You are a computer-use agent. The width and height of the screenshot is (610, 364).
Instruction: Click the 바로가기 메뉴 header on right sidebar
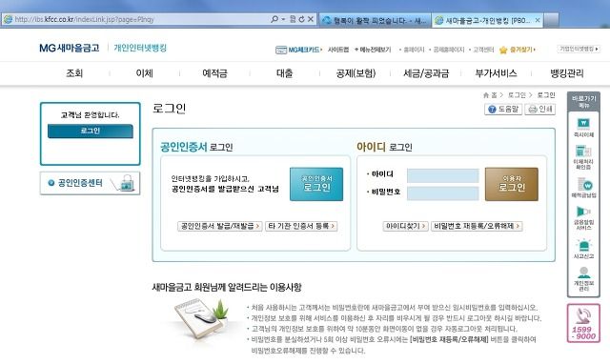[x=583, y=102]
